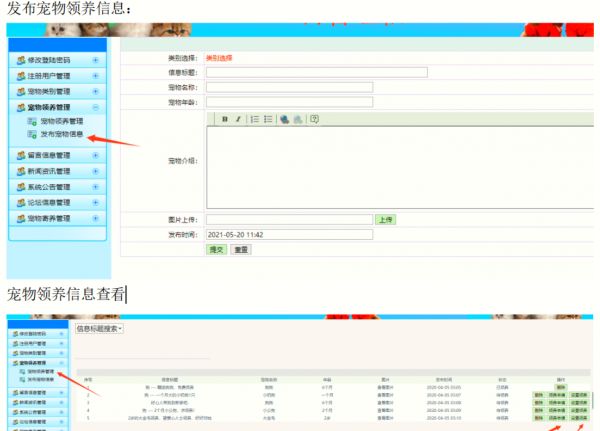This screenshot has height=431, width=600.
Task: Click the 重置 reset button
Action: 241,250
